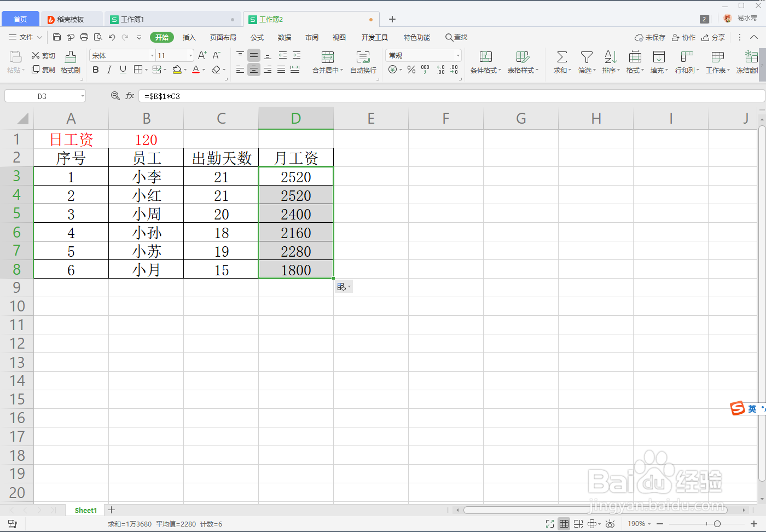Toggle Wrap Text (自动换行)
Screen dimensions: 766x532
pyautogui.click(x=363, y=62)
